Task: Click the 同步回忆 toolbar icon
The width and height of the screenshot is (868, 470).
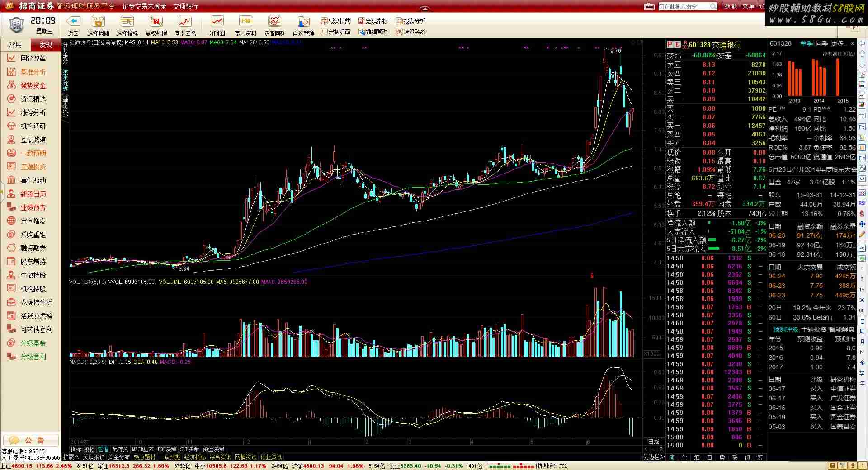Action: pos(185,21)
